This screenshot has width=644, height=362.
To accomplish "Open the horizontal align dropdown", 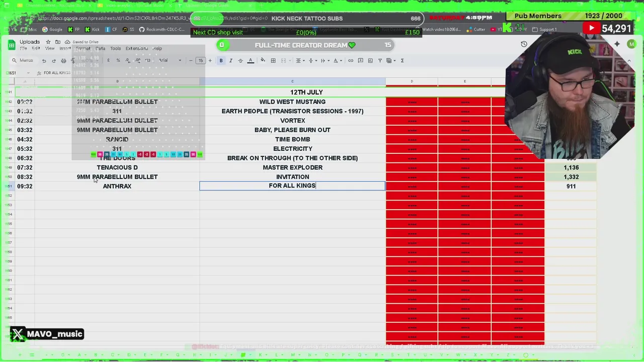I will click(300, 60).
